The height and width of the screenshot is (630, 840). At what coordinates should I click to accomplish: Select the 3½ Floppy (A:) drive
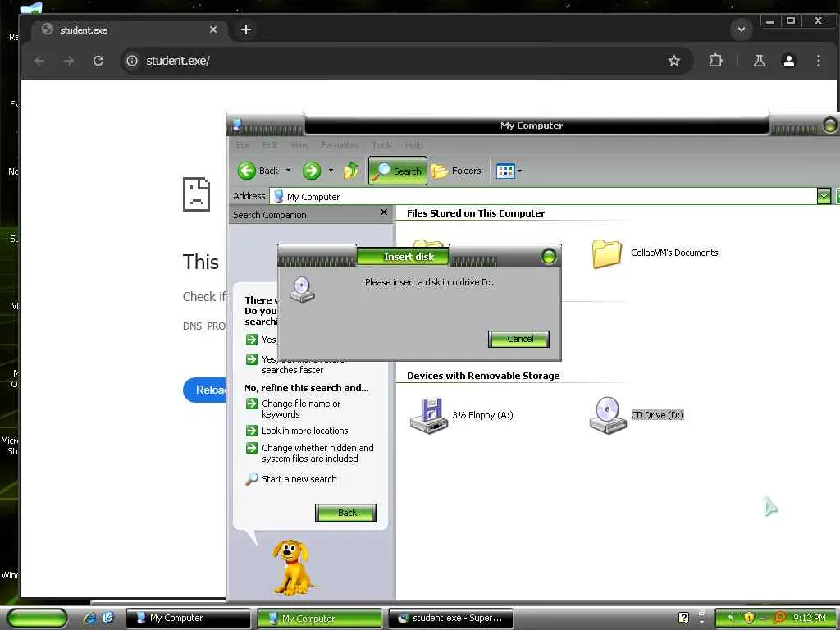(x=461, y=416)
